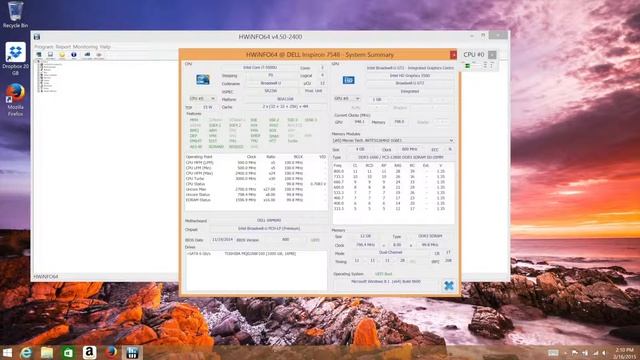This screenshot has height=360, width=640.
Task: Click the Broadwell U codename value
Action: pos(271,83)
